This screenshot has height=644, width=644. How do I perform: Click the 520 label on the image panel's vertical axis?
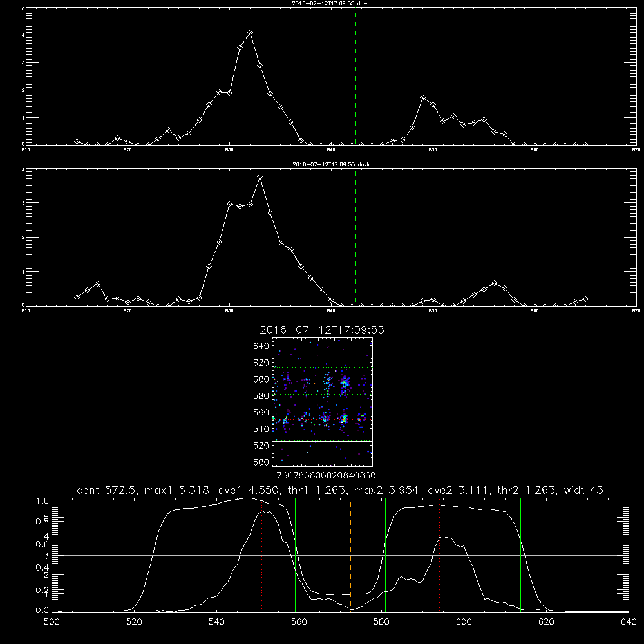tap(261, 446)
